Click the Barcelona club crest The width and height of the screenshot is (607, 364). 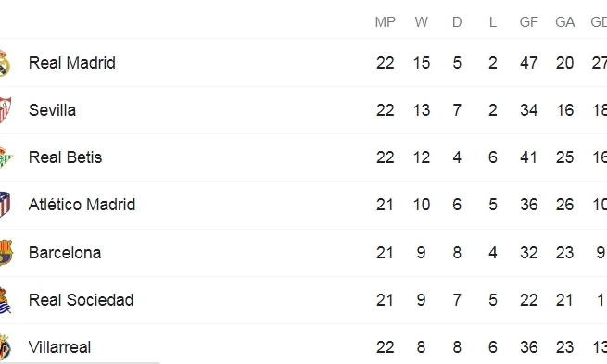(6, 253)
